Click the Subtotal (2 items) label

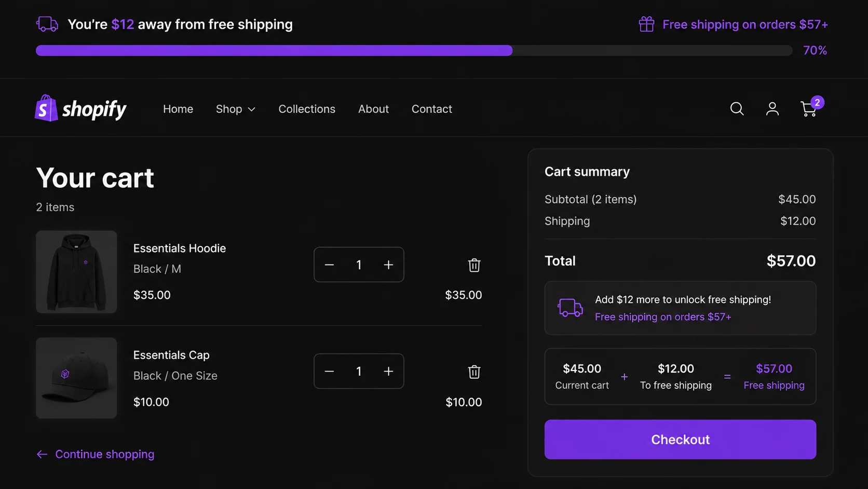coord(590,200)
